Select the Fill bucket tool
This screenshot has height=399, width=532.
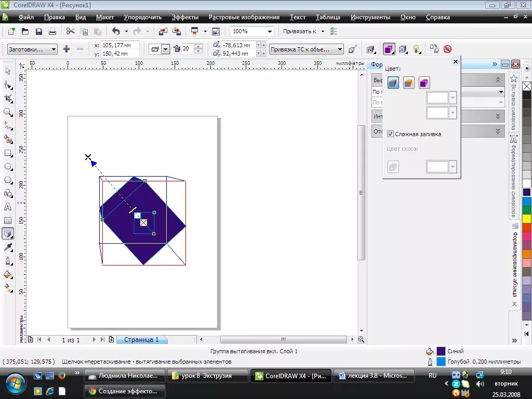[8, 274]
